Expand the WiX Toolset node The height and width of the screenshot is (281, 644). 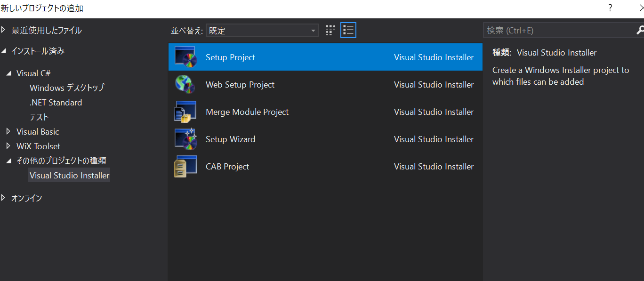[x=8, y=146]
